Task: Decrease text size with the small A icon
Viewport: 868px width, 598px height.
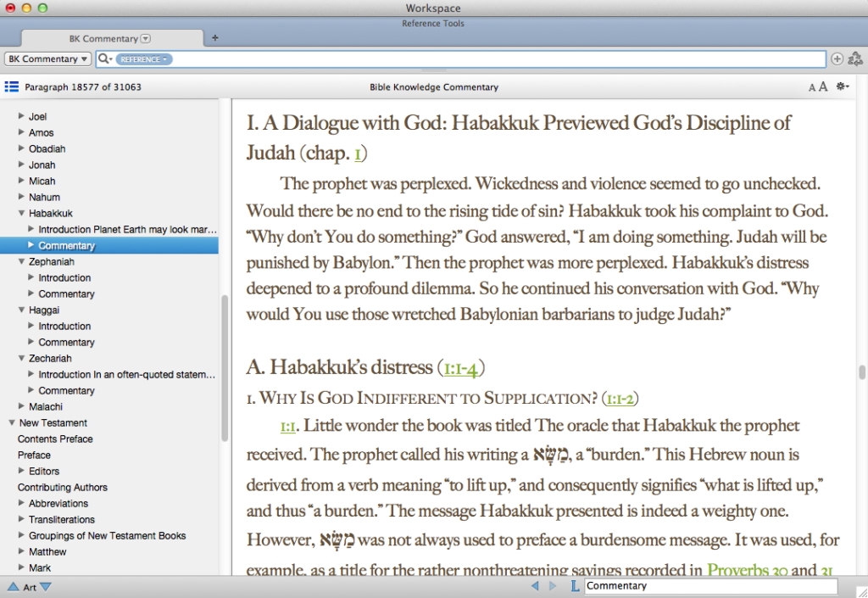Action: pyautogui.click(x=811, y=86)
